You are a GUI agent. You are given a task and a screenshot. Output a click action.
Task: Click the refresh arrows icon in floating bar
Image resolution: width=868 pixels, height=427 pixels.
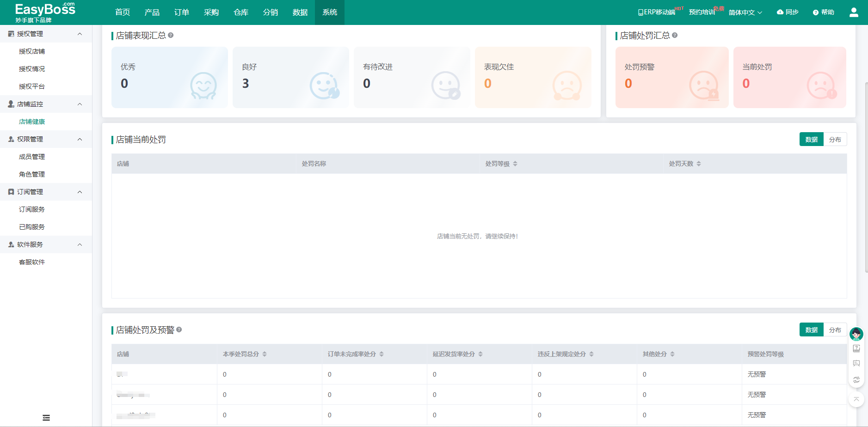[x=856, y=379]
